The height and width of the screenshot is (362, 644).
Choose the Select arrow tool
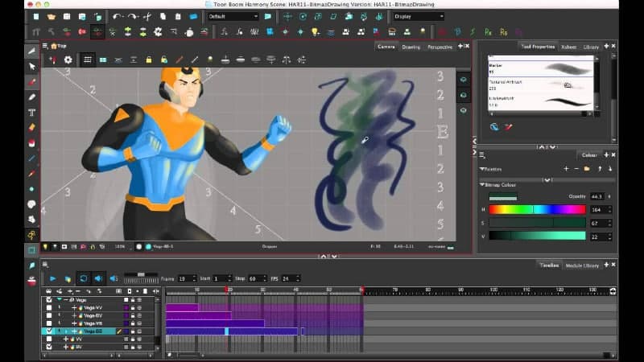(31, 67)
